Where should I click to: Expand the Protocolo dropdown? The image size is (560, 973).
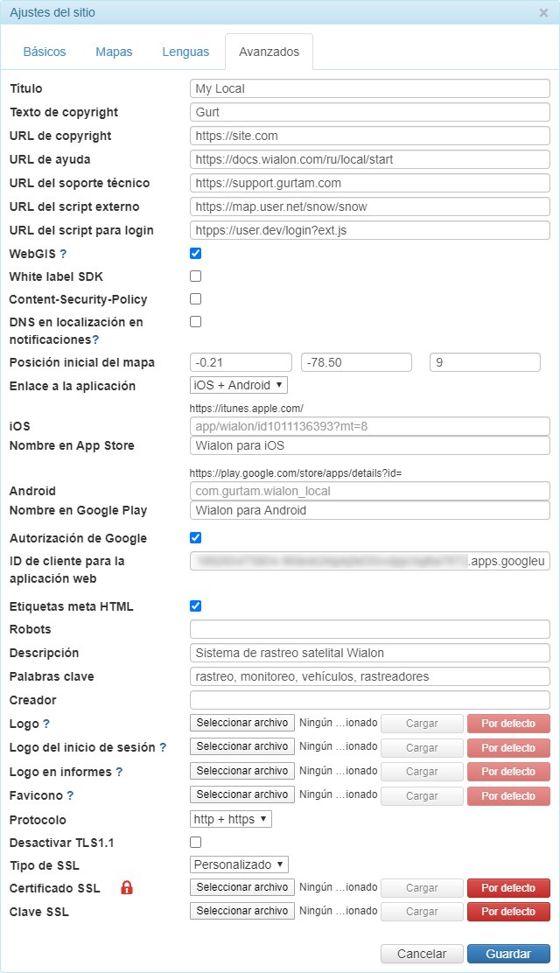pyautogui.click(x=231, y=820)
